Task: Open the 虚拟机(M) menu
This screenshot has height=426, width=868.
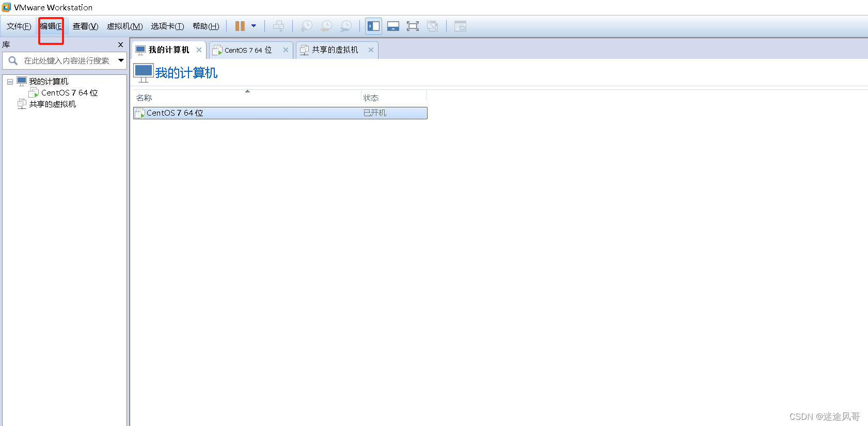Action: pos(124,26)
